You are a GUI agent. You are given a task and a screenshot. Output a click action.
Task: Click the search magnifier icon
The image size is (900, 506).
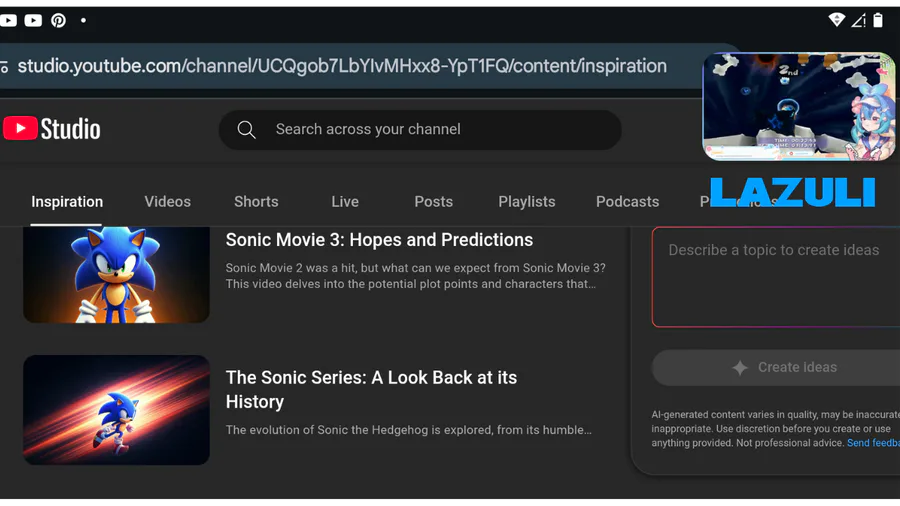pos(246,130)
